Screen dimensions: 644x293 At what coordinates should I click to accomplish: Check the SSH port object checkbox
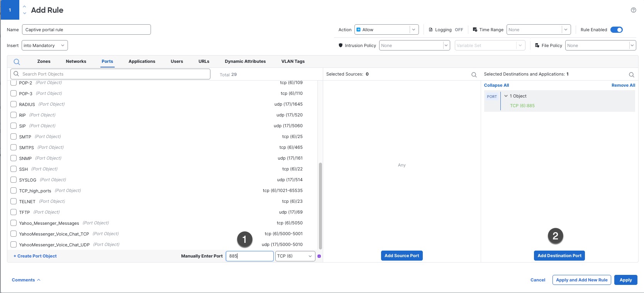(x=14, y=169)
